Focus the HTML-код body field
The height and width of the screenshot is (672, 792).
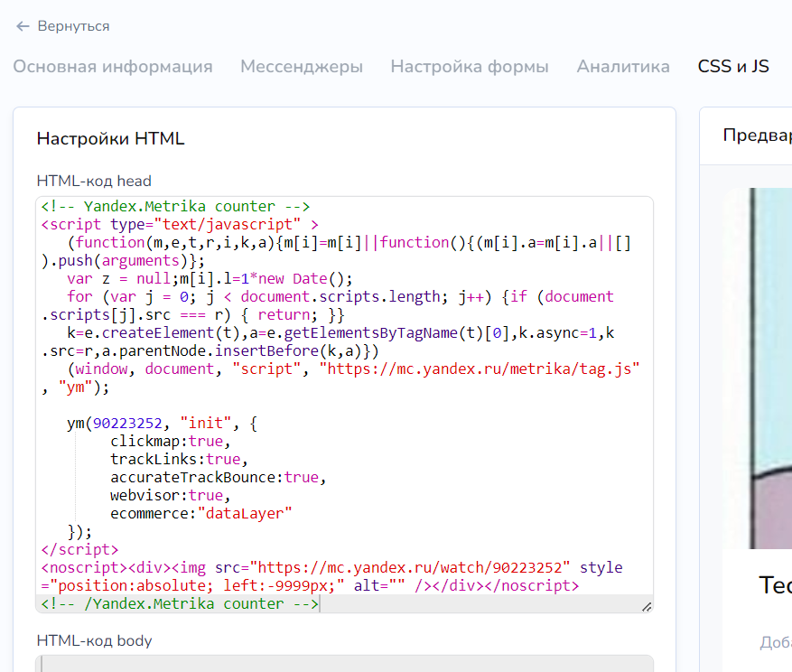coord(344,663)
